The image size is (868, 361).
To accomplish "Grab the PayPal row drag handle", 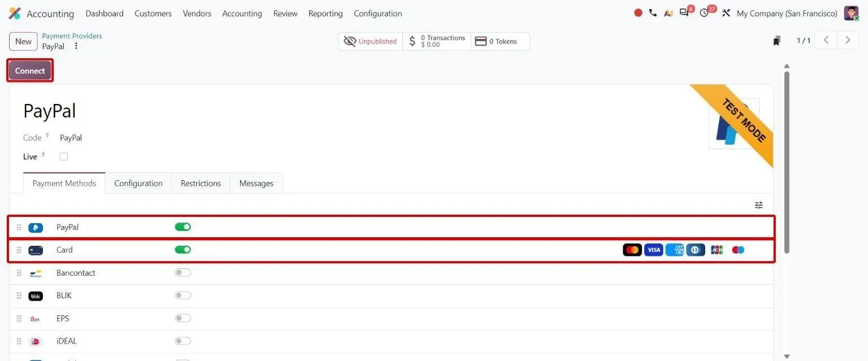I will [x=19, y=228].
